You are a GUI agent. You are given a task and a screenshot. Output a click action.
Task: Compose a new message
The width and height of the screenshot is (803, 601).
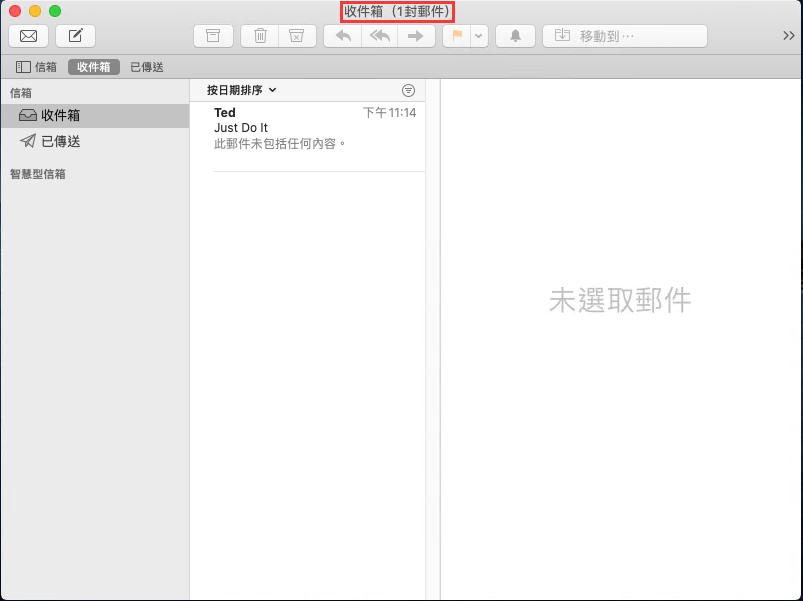click(x=75, y=36)
